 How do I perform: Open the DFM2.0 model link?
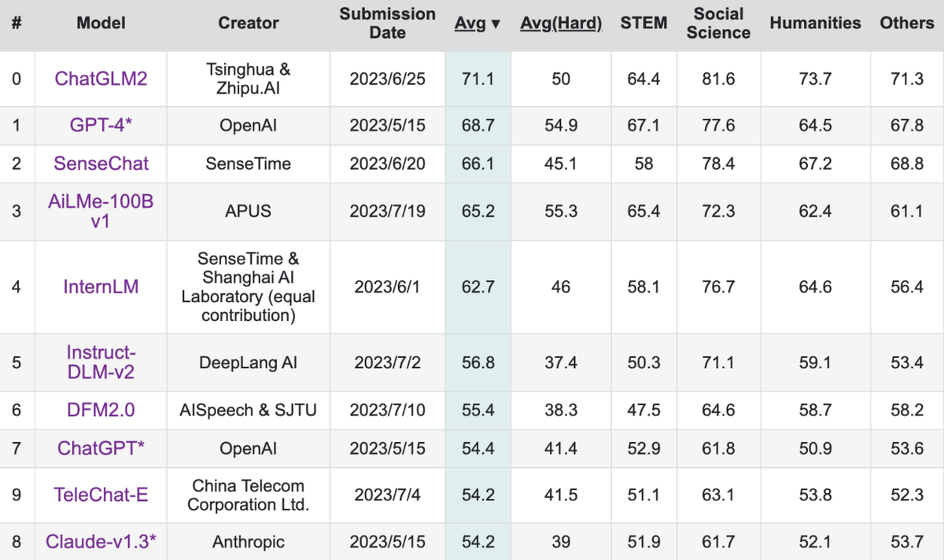point(101,410)
